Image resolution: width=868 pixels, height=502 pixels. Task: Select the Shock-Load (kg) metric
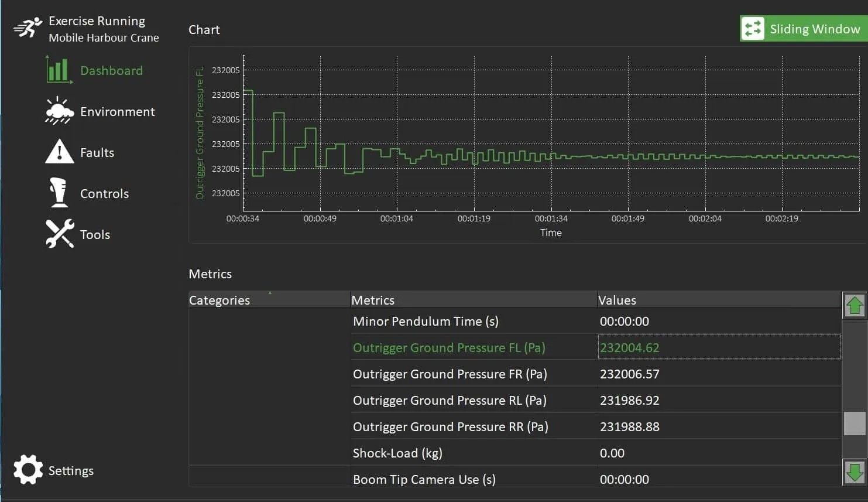(x=397, y=453)
